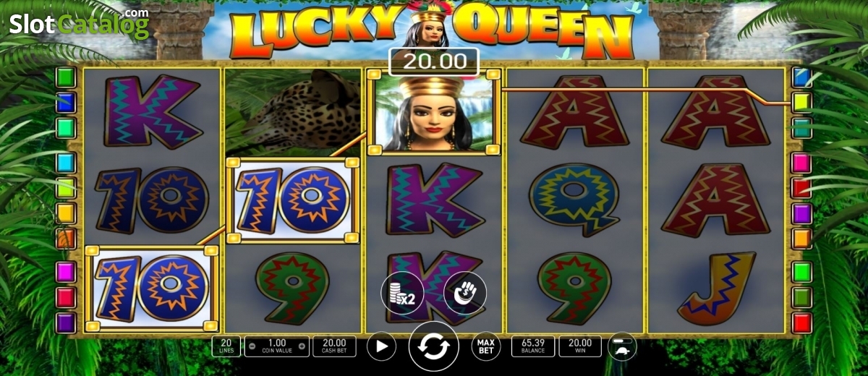
Task: Collect winnings with the hand-and-coin icon
Action: [465, 293]
